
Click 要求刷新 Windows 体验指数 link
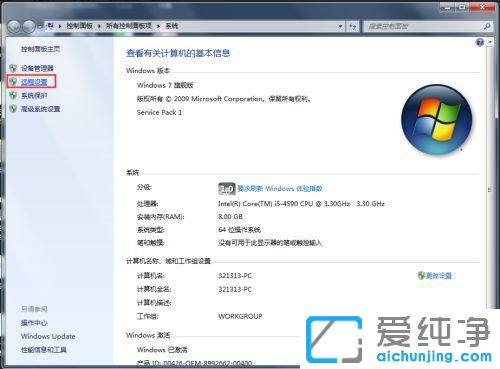[280, 189]
